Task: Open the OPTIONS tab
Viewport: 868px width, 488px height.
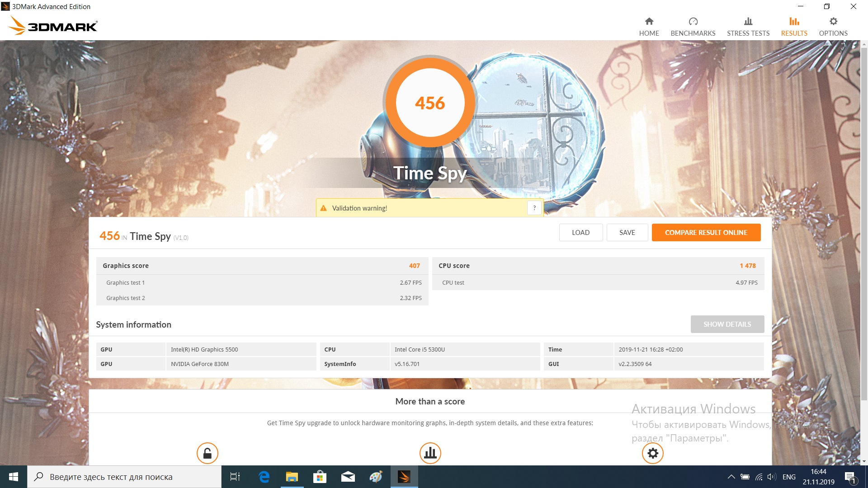Action: pos(833,27)
